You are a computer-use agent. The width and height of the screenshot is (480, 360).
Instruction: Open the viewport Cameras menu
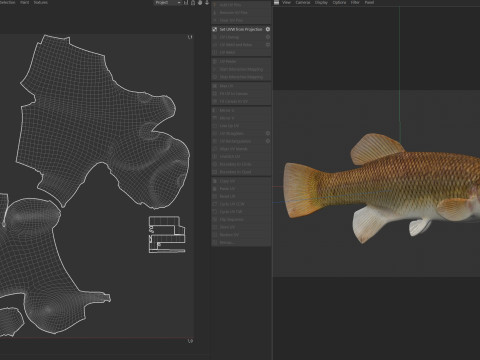[x=303, y=2]
